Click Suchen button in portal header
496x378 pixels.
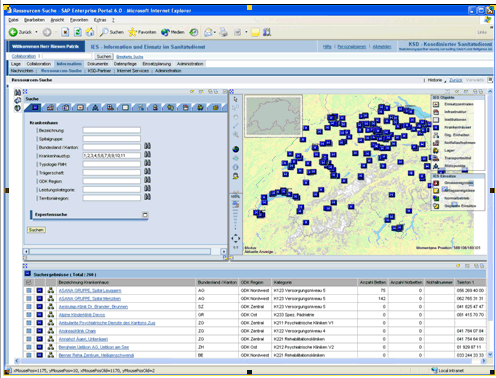[104, 56]
